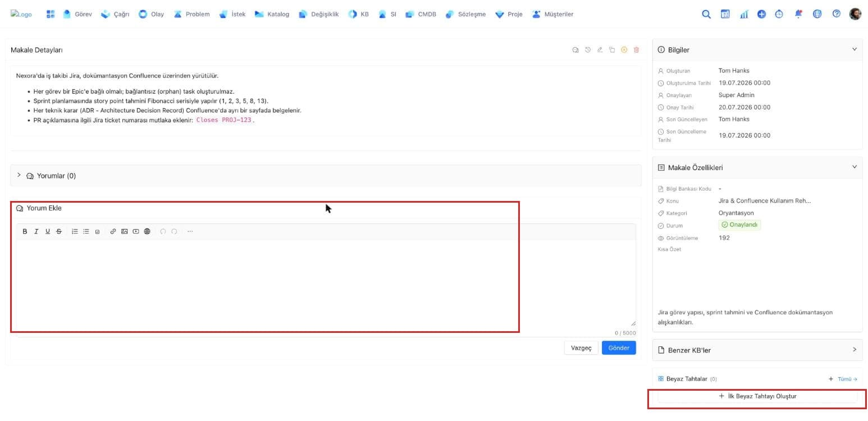Screen dimensions: 868x421
Task: Toggle numbered list in comment editor
Action: (75, 231)
